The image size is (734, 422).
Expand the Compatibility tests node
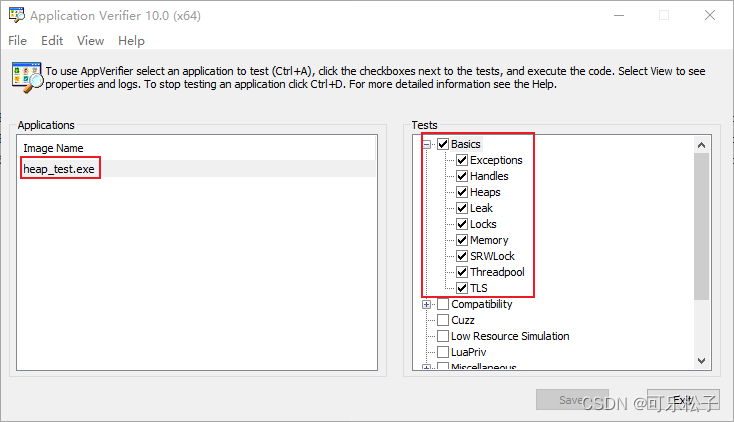click(426, 304)
